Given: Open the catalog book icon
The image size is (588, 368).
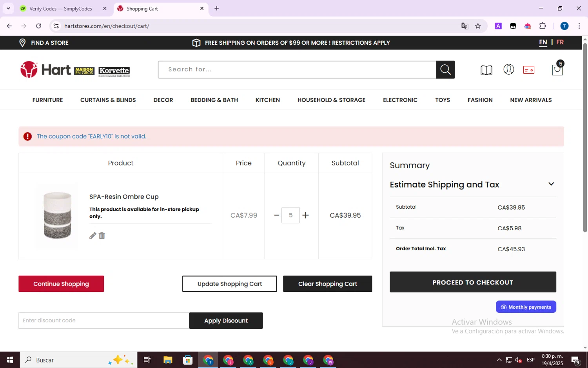Looking at the screenshot, I should pyautogui.click(x=486, y=70).
